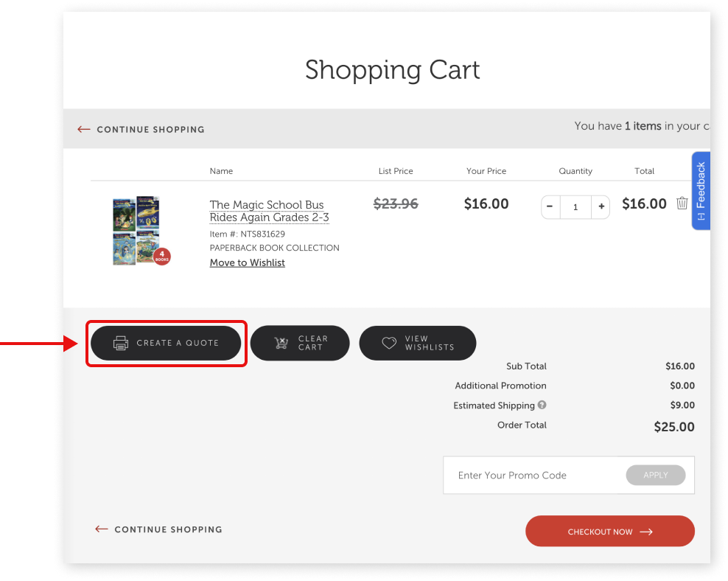Click the top Continue Shopping back arrow

coord(84,129)
